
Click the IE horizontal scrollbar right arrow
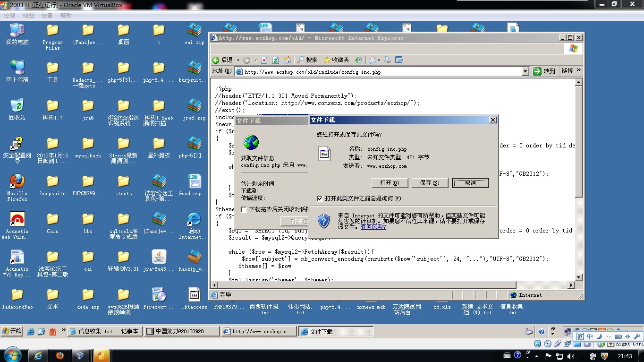pos(571,285)
